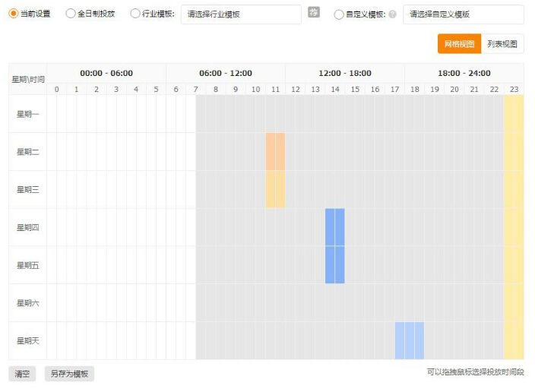Screen dimensions: 535x392
Task: Switch to the 网格视图 tab
Action: click(x=459, y=44)
